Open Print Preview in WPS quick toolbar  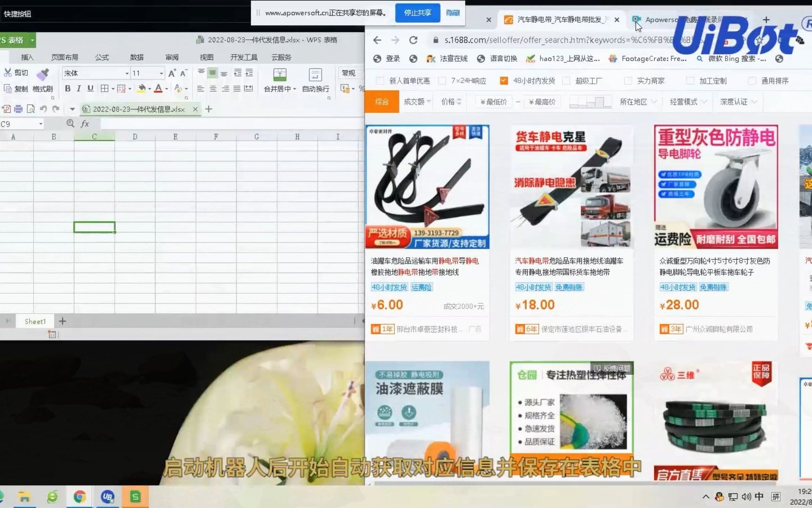pyautogui.click(x=31, y=109)
